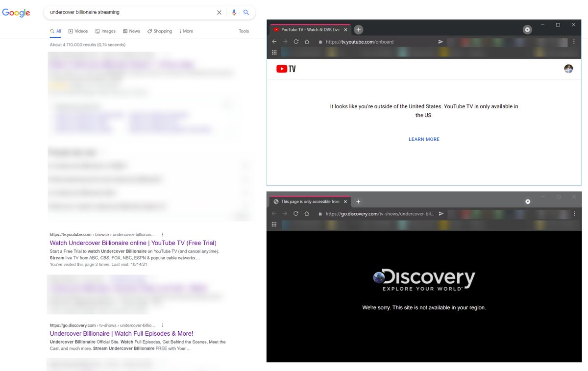Image resolution: width=588 pixels, height=371 pixels.
Task: Clear the search query with the X
Action: coord(219,12)
